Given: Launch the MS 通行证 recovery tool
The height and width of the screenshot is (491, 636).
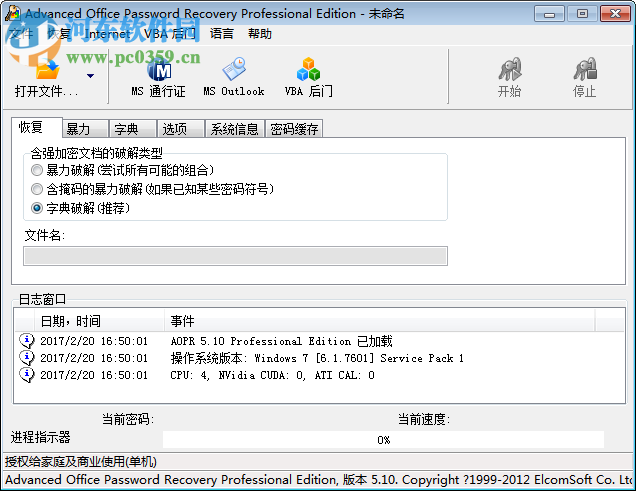Looking at the screenshot, I should [159, 79].
